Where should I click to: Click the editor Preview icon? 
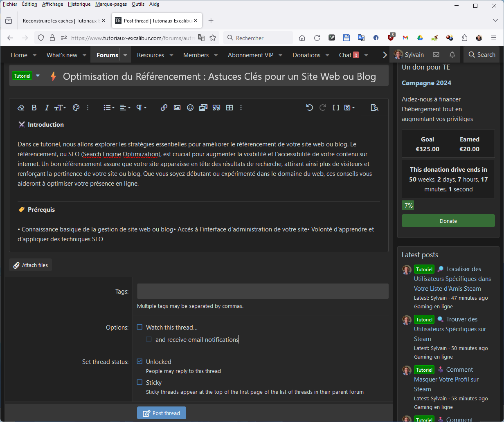(374, 108)
